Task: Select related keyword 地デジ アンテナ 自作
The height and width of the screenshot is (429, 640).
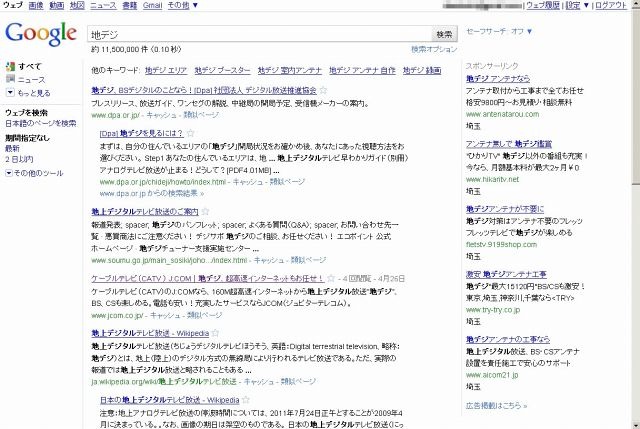Action: click(362, 70)
